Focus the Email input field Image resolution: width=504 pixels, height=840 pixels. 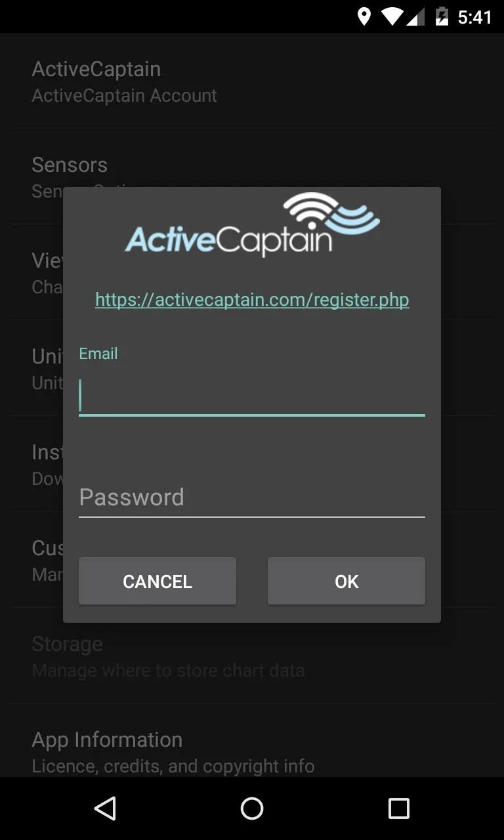pos(252,396)
